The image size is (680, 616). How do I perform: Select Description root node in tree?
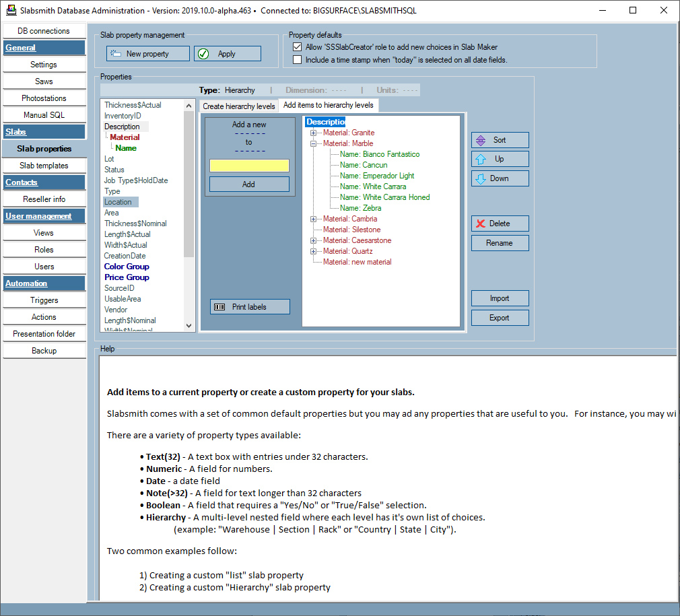(325, 122)
